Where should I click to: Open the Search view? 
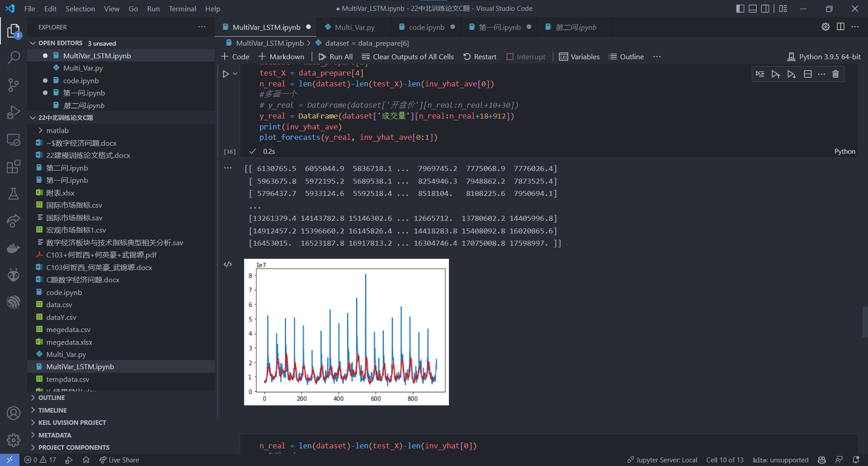(x=14, y=57)
